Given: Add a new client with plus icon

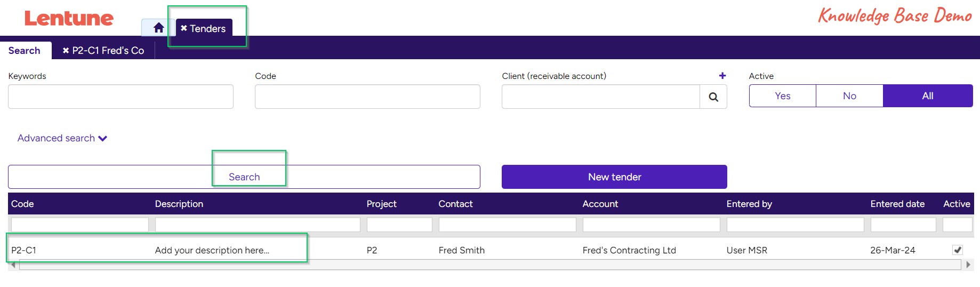Looking at the screenshot, I should point(722,76).
